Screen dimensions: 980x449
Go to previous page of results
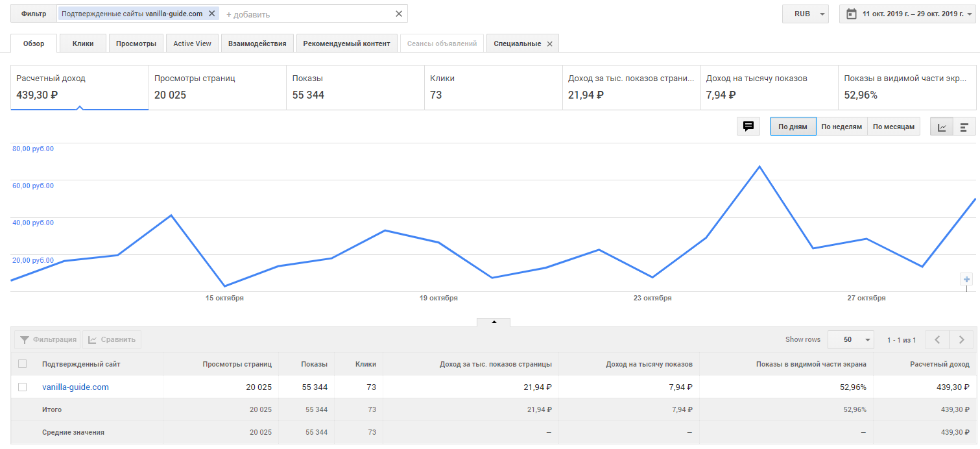tap(937, 339)
